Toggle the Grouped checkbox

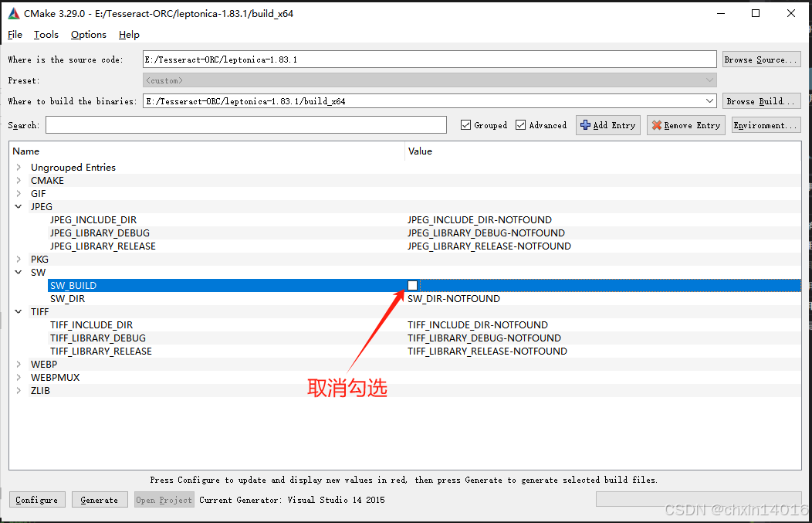point(465,125)
